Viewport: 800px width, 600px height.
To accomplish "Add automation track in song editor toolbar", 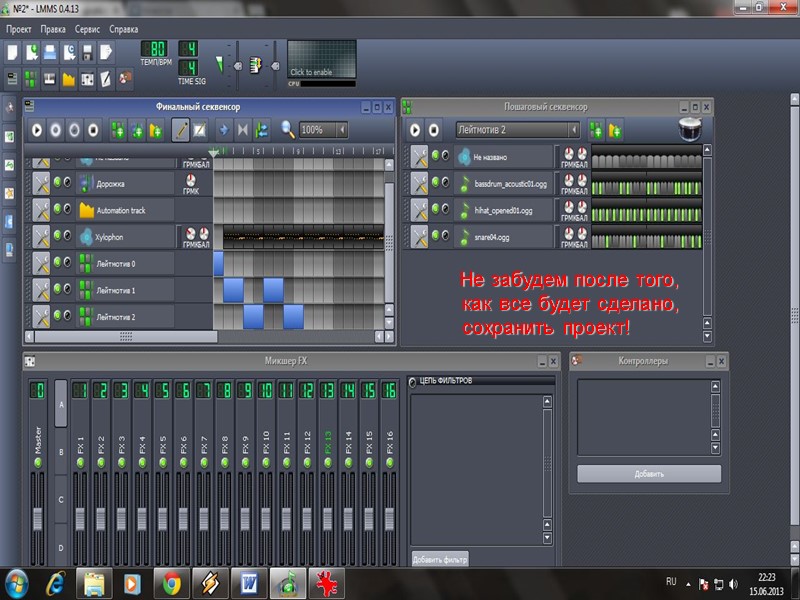I will (x=156, y=131).
